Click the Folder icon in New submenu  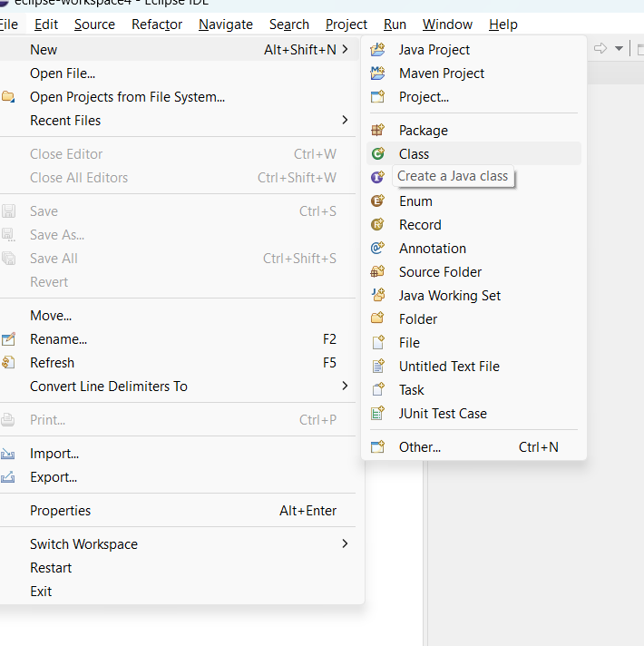tap(377, 318)
